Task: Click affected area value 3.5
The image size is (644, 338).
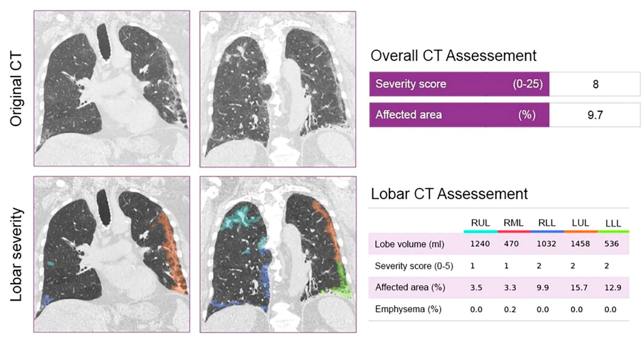Action: 476,288
